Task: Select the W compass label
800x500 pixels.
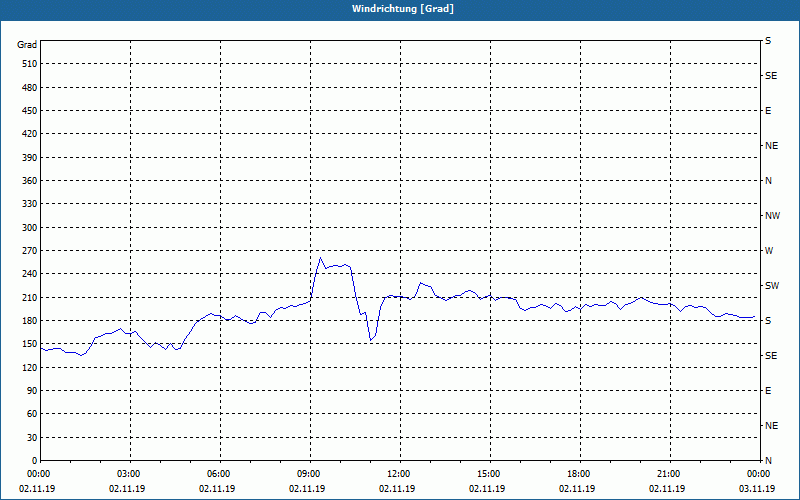Action: tap(769, 251)
